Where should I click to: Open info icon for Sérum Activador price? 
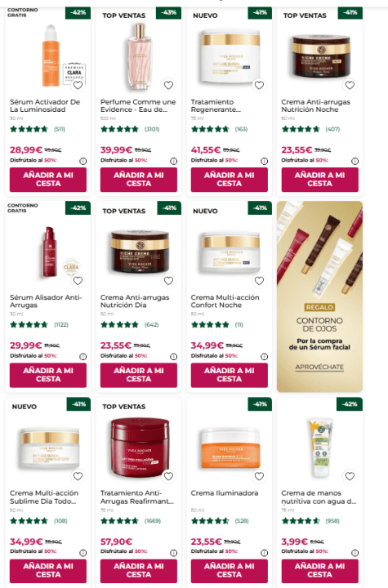click(x=83, y=161)
